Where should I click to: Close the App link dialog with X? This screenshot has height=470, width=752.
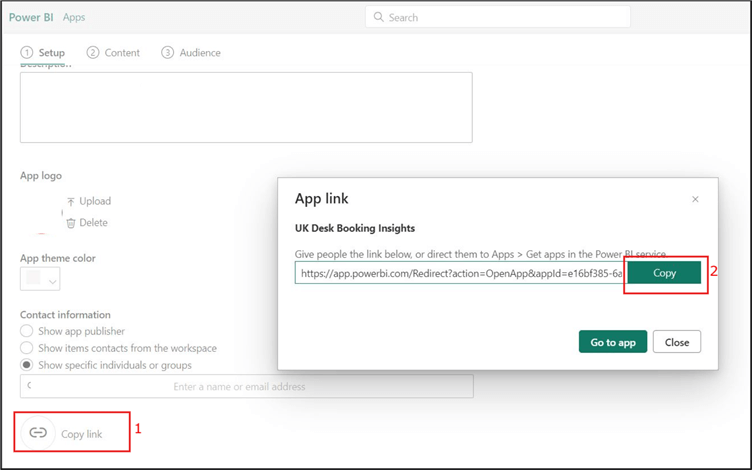696,199
